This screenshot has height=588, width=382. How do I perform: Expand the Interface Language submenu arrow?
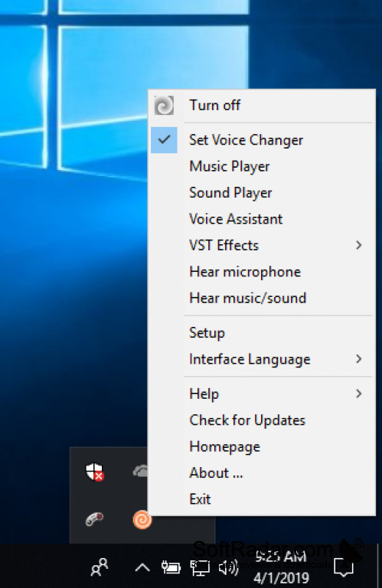[x=359, y=359]
